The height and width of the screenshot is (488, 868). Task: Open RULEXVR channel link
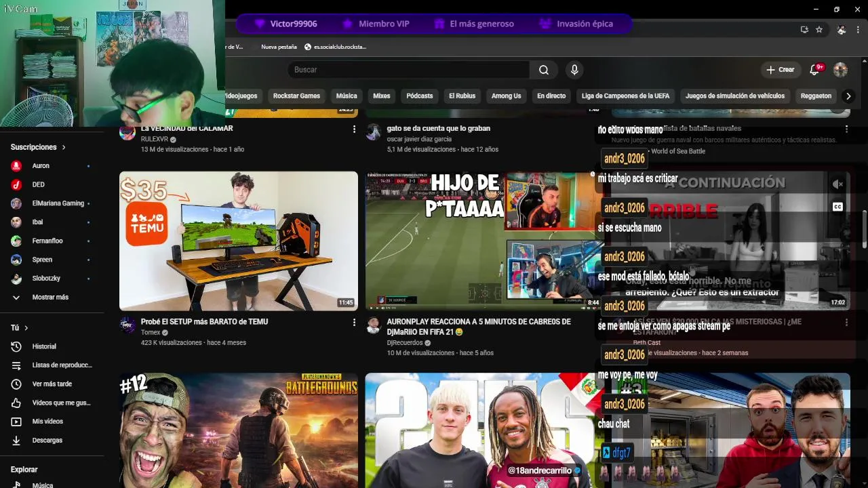click(x=154, y=140)
